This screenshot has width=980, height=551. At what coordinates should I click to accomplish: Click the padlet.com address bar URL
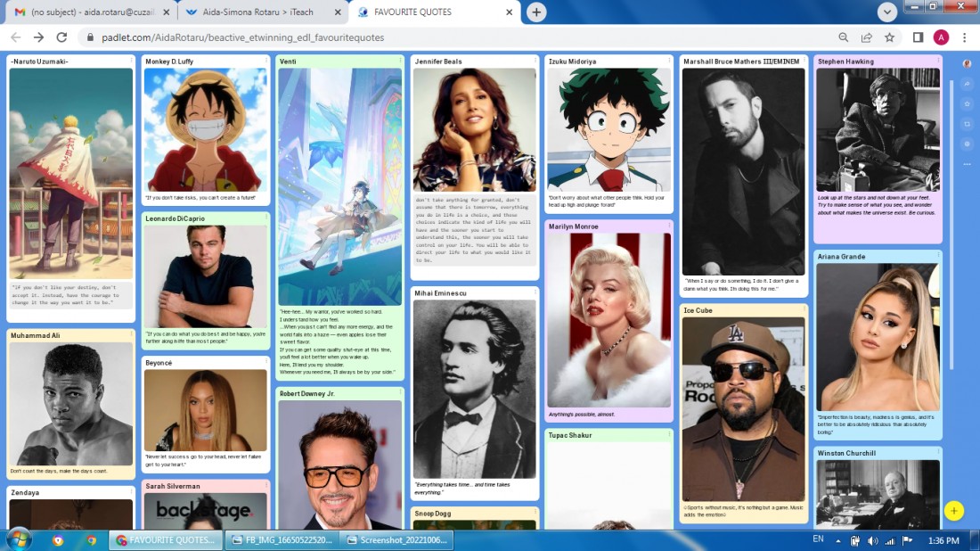(x=242, y=37)
